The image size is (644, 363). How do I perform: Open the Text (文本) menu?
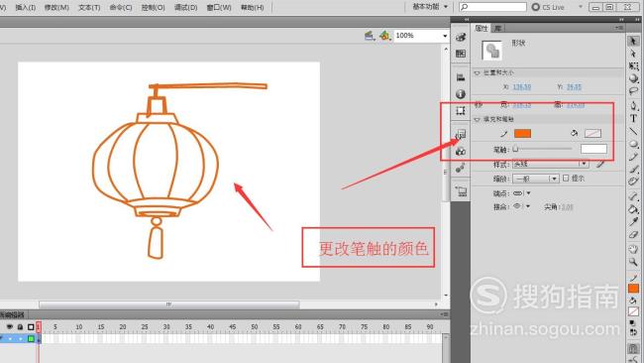pyautogui.click(x=89, y=7)
